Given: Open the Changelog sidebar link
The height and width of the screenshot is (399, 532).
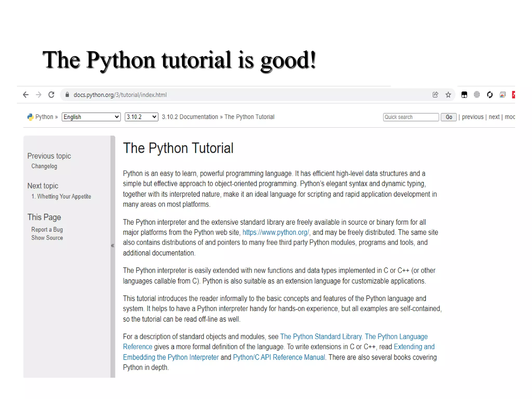Looking at the screenshot, I should (x=44, y=166).
